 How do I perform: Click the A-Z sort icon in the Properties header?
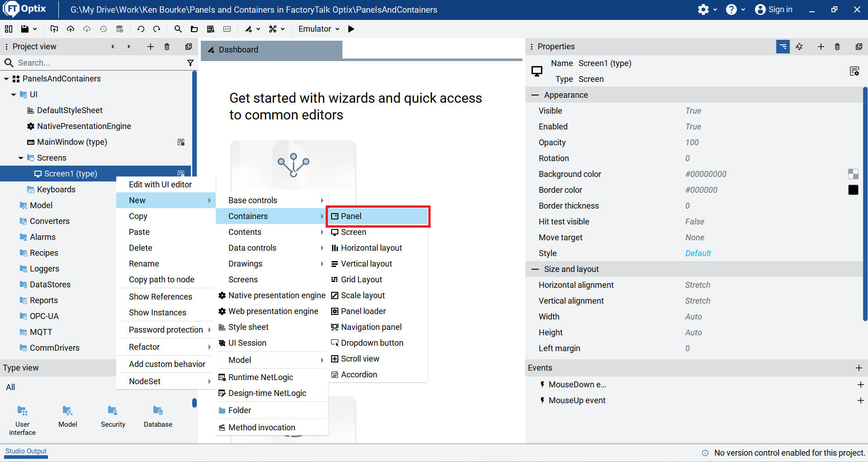pyautogui.click(x=799, y=47)
